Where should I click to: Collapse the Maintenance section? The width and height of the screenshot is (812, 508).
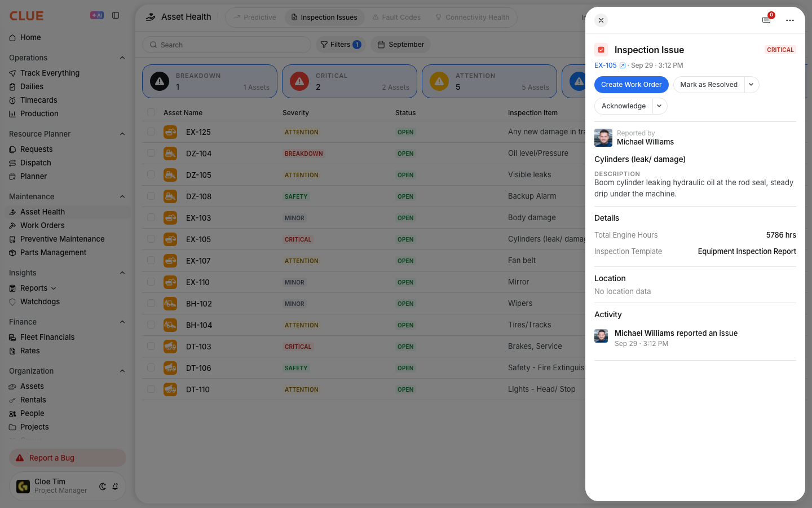(x=122, y=196)
